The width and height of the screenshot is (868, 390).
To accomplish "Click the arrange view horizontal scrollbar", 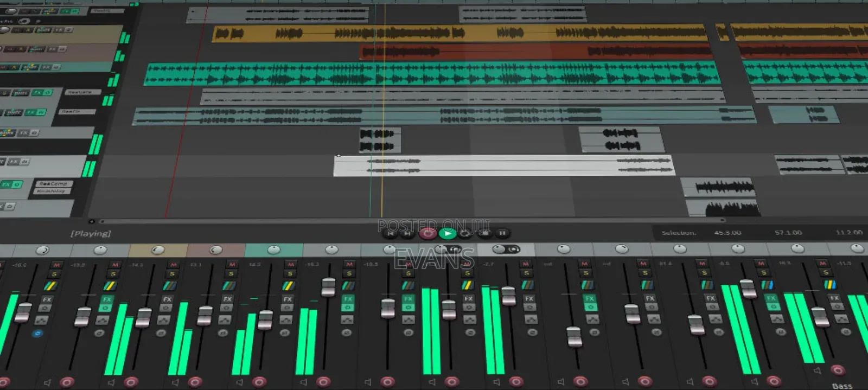I will [412, 221].
